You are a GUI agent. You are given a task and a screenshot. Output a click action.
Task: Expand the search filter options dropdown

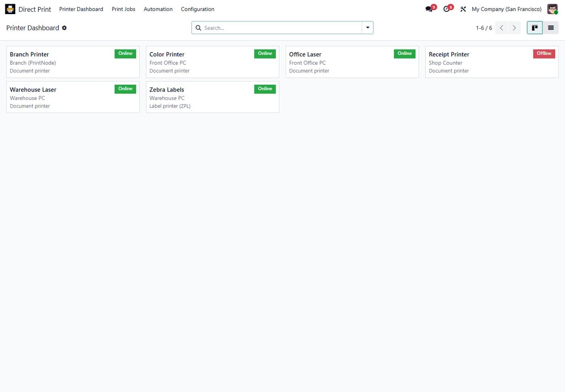click(368, 28)
